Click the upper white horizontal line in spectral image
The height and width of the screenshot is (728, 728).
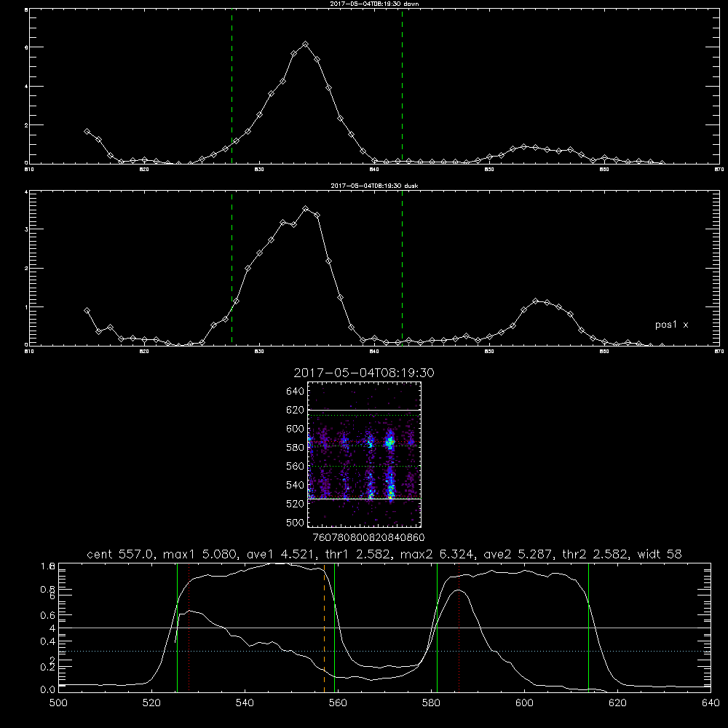click(365, 410)
